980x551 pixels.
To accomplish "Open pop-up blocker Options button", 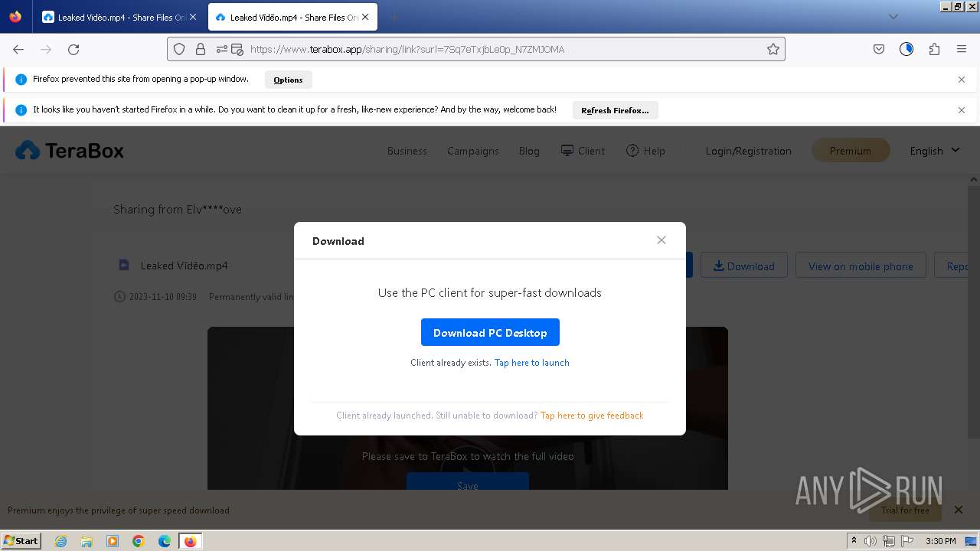I will (288, 80).
